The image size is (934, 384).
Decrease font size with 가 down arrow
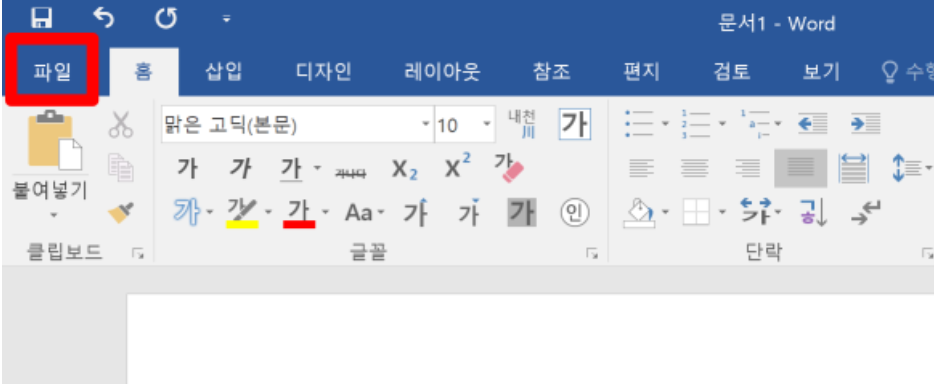point(469,212)
